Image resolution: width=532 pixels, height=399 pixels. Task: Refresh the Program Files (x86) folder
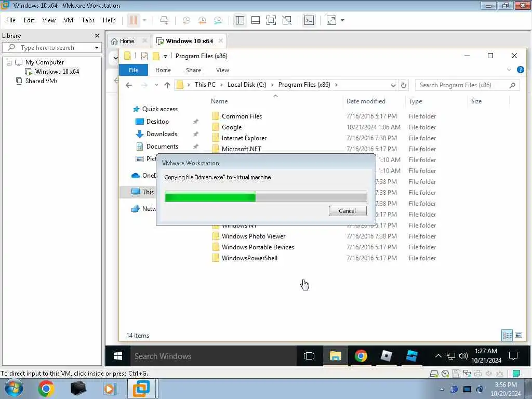click(x=403, y=85)
